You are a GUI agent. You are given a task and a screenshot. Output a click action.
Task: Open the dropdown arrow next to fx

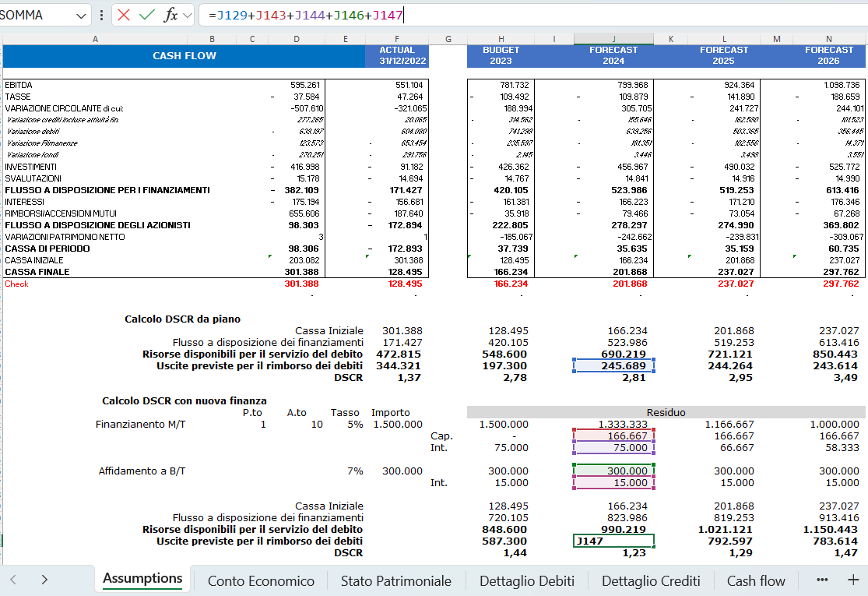(x=187, y=15)
